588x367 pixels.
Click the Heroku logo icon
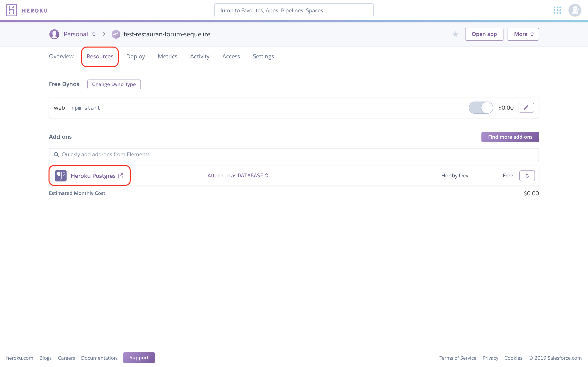[12, 10]
